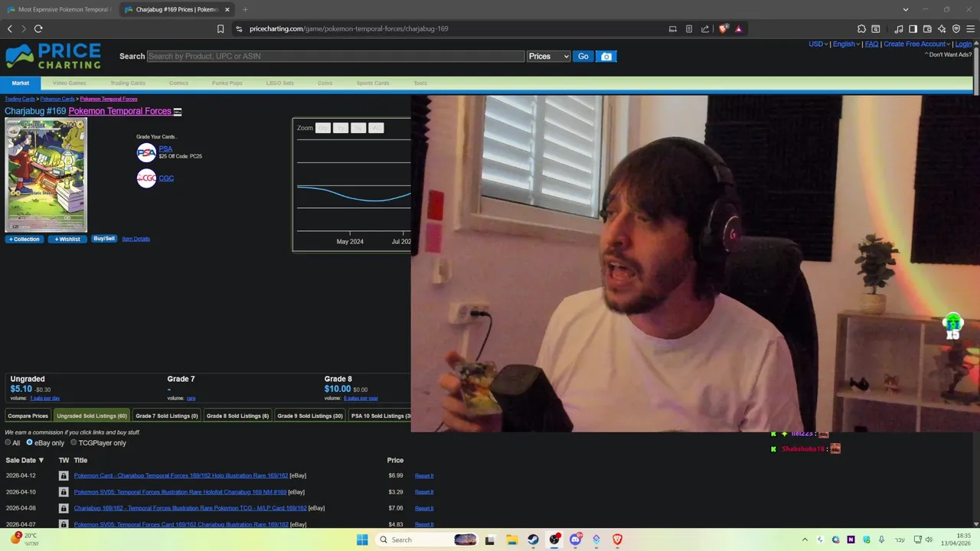Go back with the browser back arrow

[9, 28]
